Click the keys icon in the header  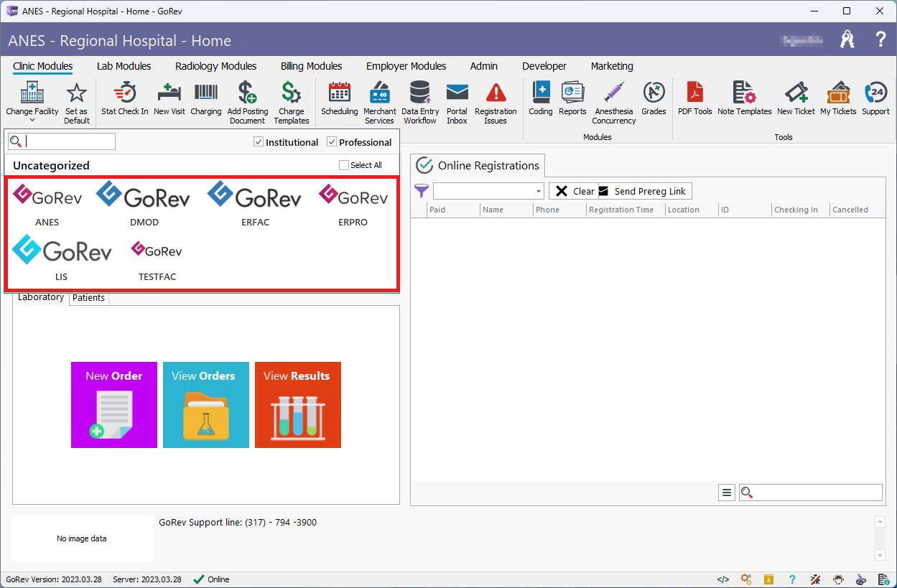click(847, 39)
